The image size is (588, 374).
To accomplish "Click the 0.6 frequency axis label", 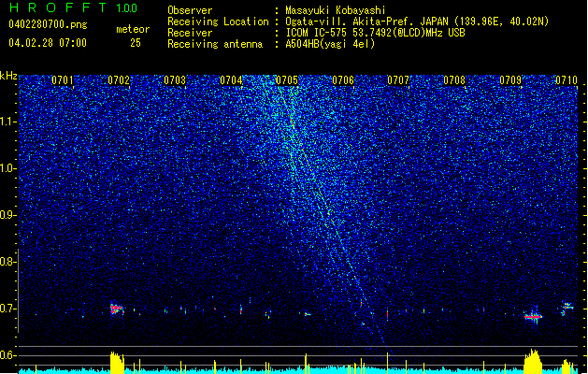I will 7,355.
